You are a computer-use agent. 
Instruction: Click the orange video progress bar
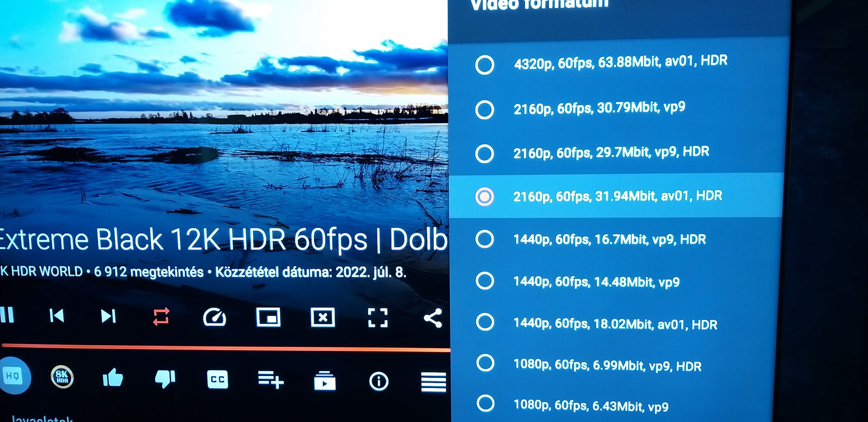[225, 348]
